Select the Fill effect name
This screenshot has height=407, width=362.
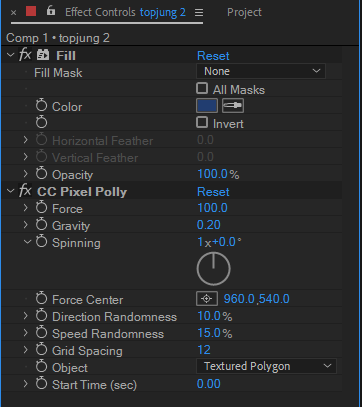66,56
